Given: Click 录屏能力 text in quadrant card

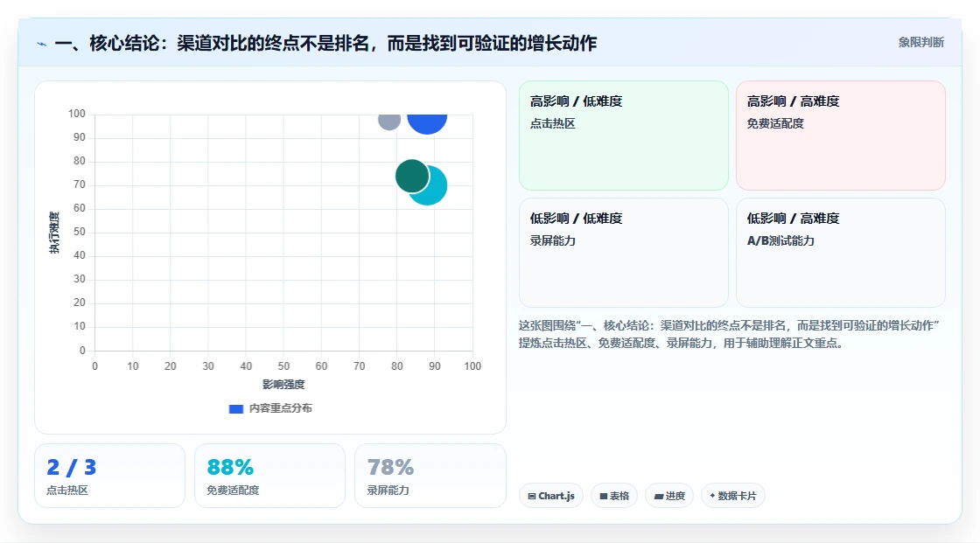Looking at the screenshot, I should coord(552,240).
